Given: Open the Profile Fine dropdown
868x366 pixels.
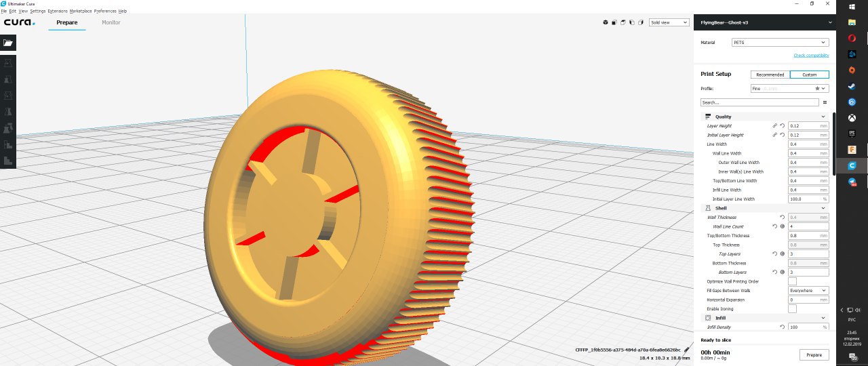Looking at the screenshot, I should 789,88.
